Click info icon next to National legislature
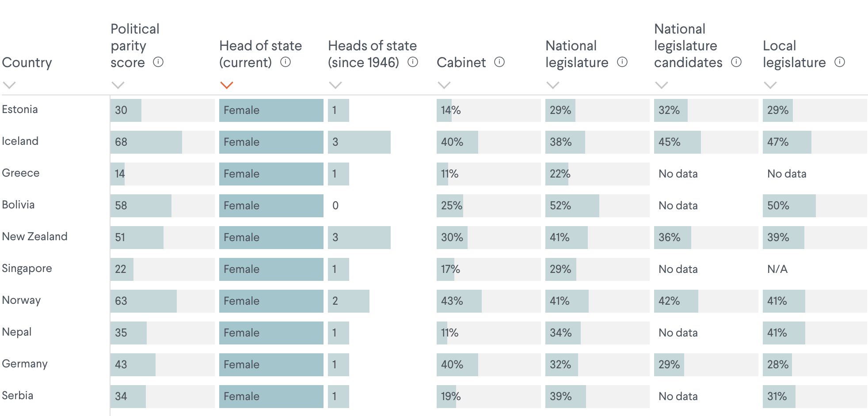 tap(622, 62)
